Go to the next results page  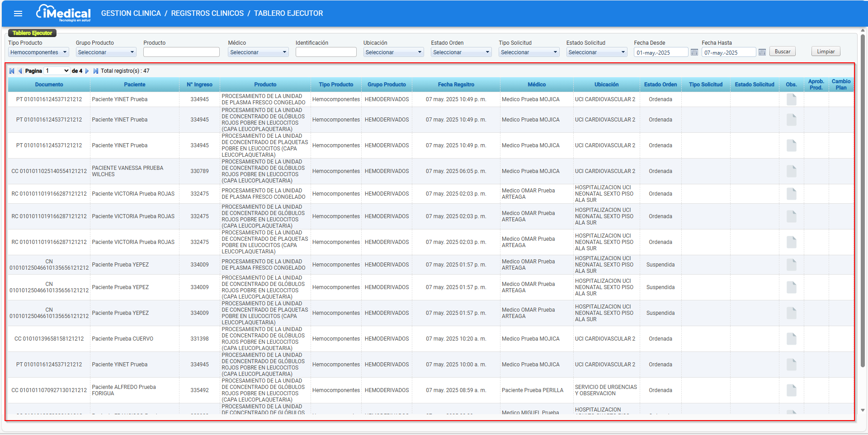coord(87,71)
